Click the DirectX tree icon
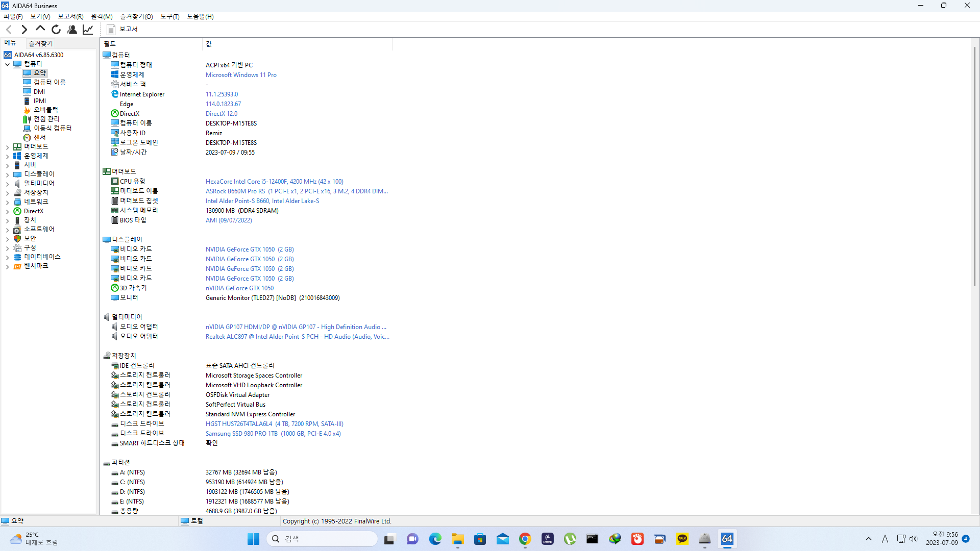980x551 pixels. pos(17,211)
